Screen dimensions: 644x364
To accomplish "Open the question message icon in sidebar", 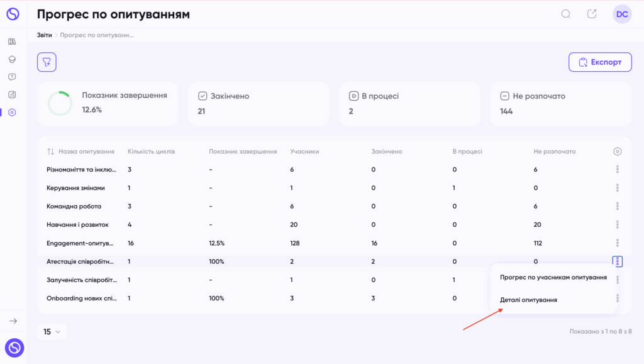I will pyautogui.click(x=12, y=77).
